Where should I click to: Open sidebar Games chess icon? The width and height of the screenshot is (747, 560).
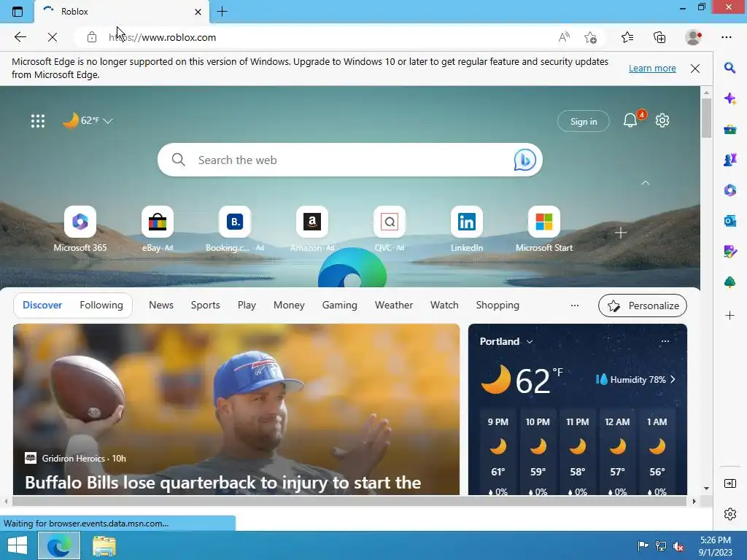729,160
